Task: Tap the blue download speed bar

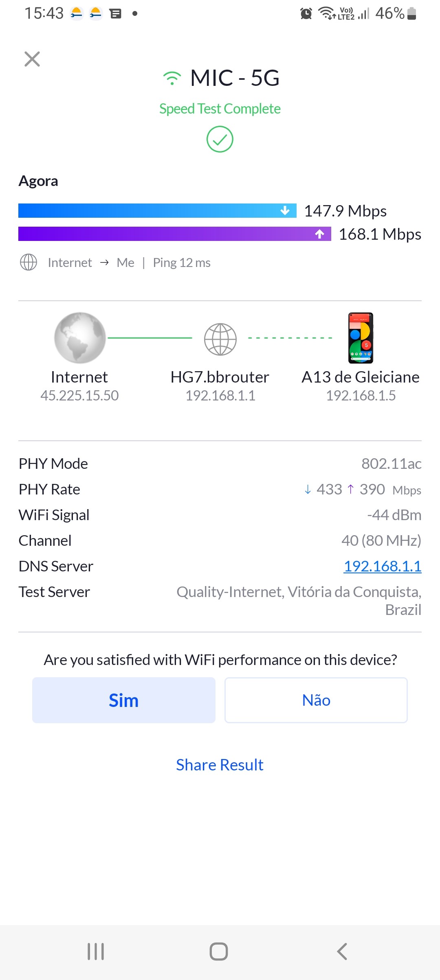Action: pyautogui.click(x=157, y=211)
